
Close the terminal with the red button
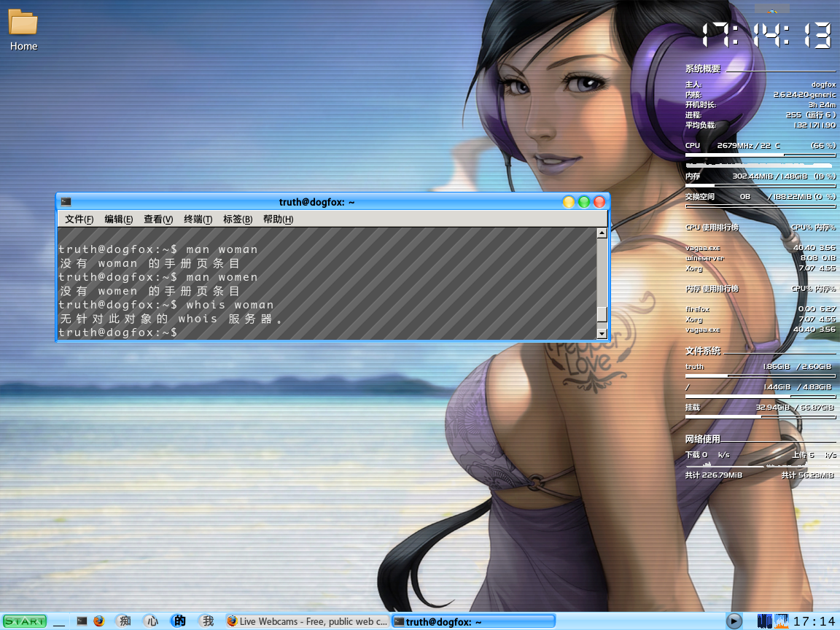599,202
